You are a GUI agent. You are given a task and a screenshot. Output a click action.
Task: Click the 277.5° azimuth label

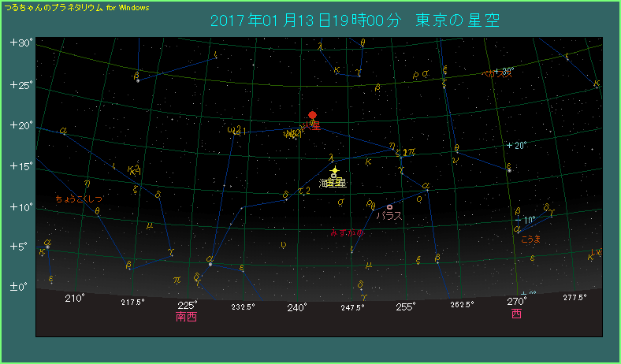pyautogui.click(x=575, y=298)
